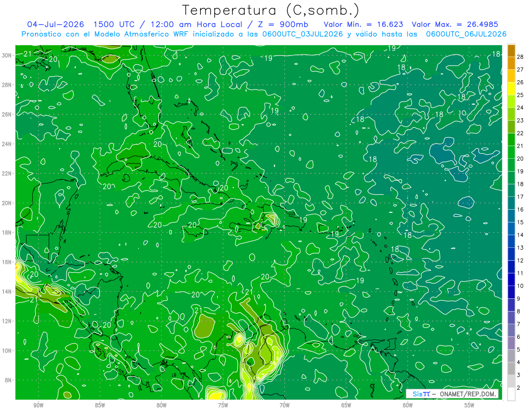Image resolution: width=532 pixels, height=411 pixels.
Task: Click the "28N" latitude label
Action: click(7, 85)
